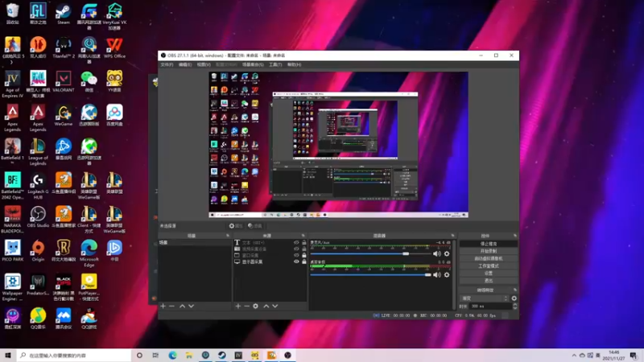Image resolution: width=644 pixels, height=362 pixels.
Task: Select the Age of Empires IV desktop icon
Action: (x=12, y=84)
